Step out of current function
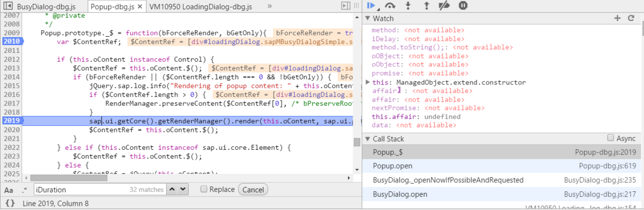Screen dimensions: 644x210 click(x=426, y=6)
